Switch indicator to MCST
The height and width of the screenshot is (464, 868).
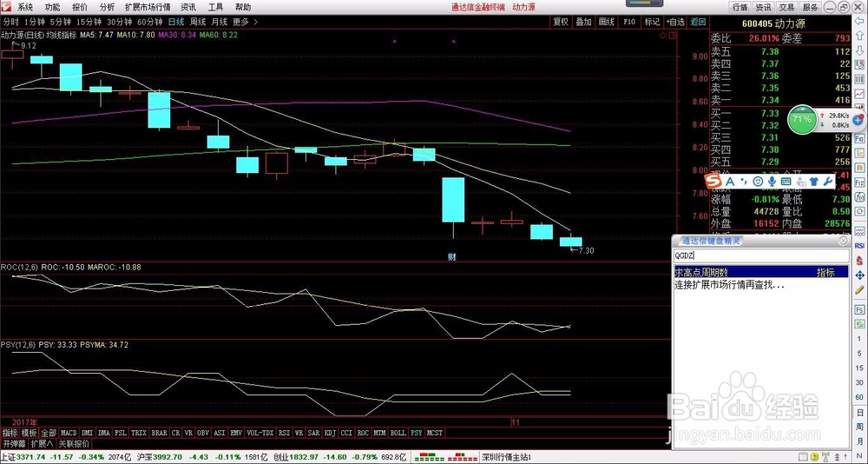435,433
